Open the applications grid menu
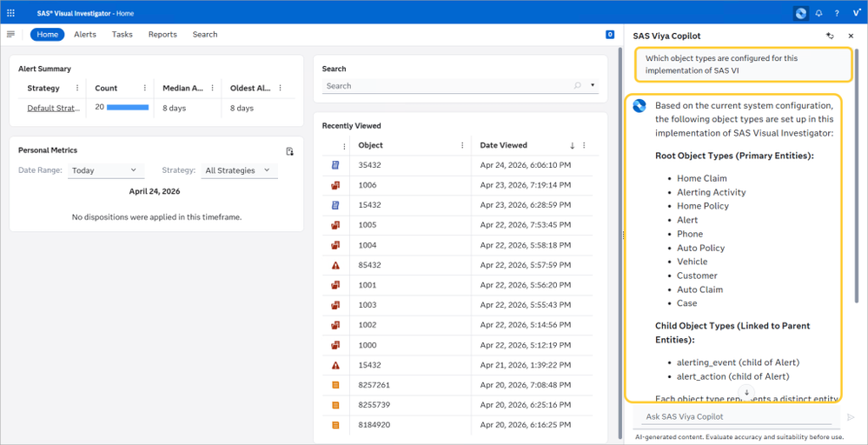 [10, 13]
